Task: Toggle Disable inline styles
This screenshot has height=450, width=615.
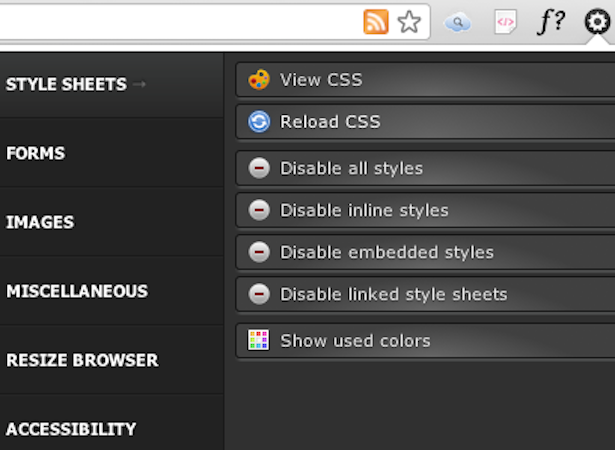Action: (425, 210)
